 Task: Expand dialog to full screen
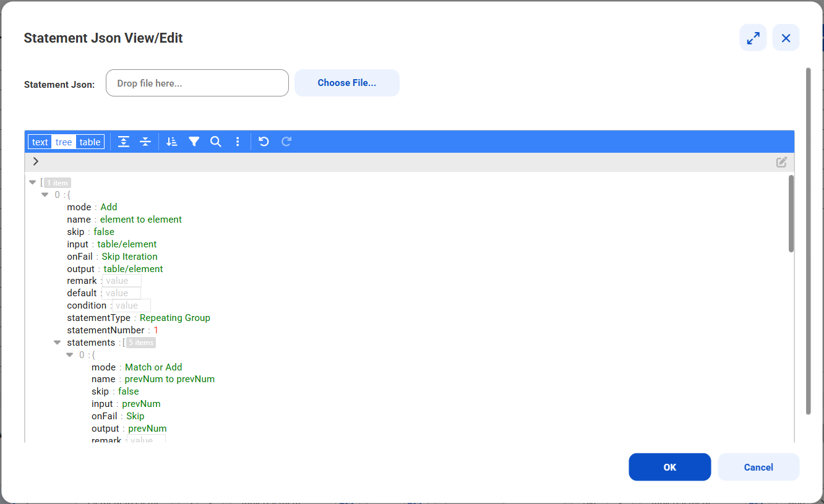[x=753, y=38]
